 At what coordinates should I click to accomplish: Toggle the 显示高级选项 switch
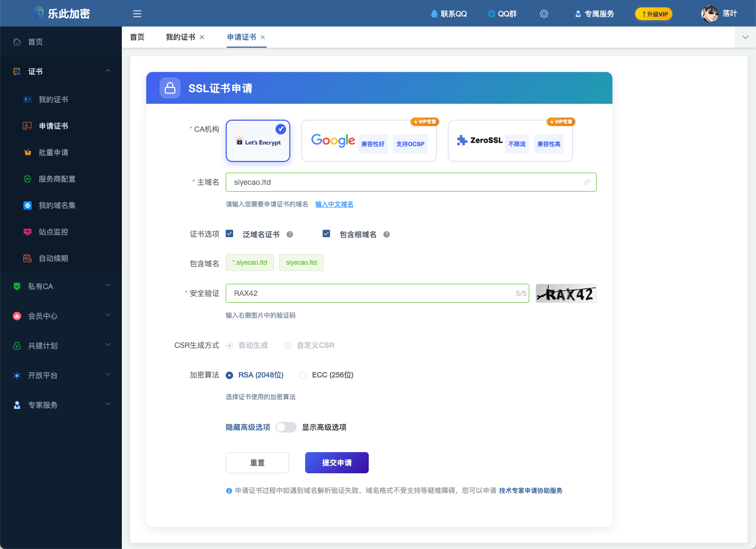[x=286, y=427]
